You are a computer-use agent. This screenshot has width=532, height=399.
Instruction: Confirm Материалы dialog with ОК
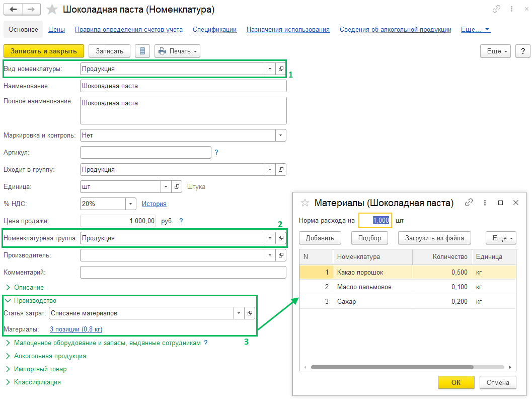456,382
